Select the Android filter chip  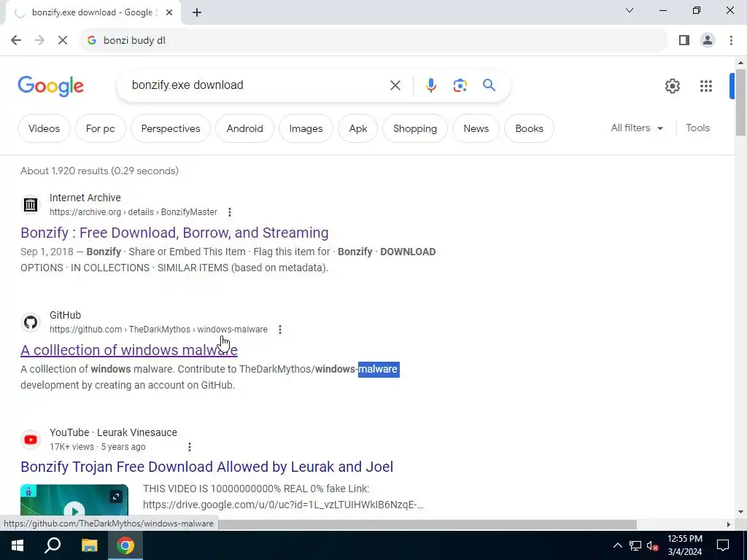pyautogui.click(x=244, y=128)
